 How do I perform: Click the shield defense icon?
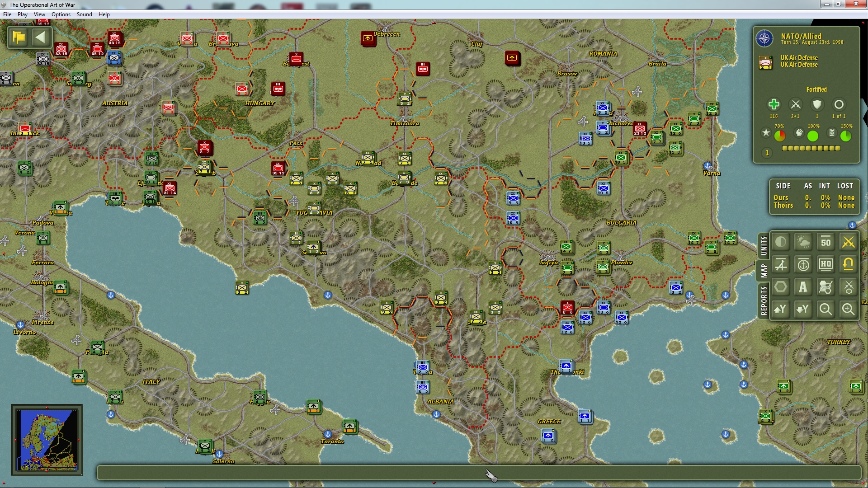pyautogui.click(x=817, y=104)
